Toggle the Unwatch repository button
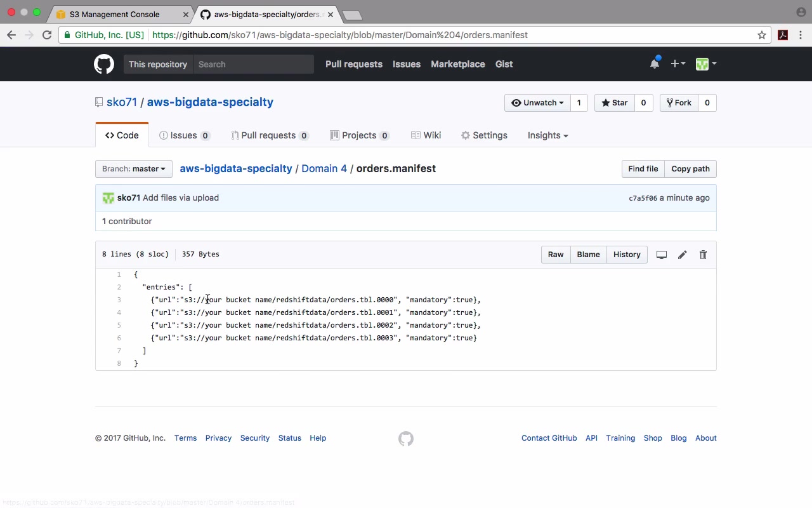 pyautogui.click(x=537, y=103)
